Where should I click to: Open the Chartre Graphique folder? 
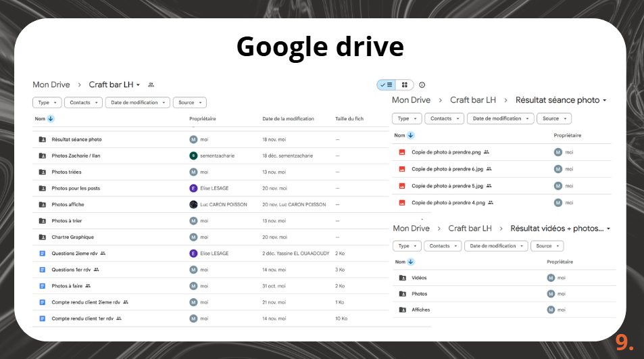tap(73, 237)
